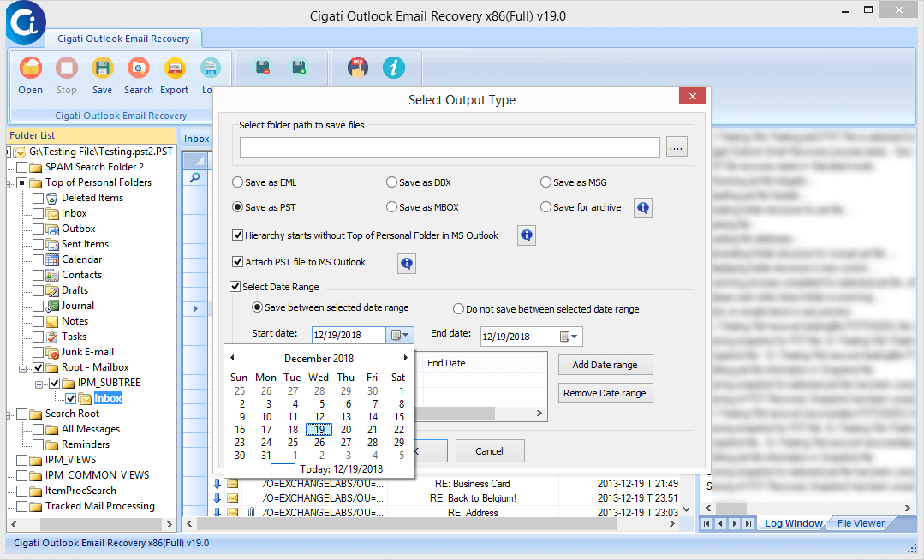Click the Cancel button

click(489, 451)
